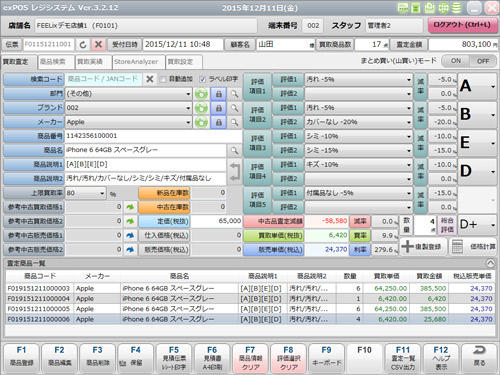This screenshot has height=375, width=500.
Task: Click the blue arrow for 参考中古販売価格1
Action: [x=130, y=235]
